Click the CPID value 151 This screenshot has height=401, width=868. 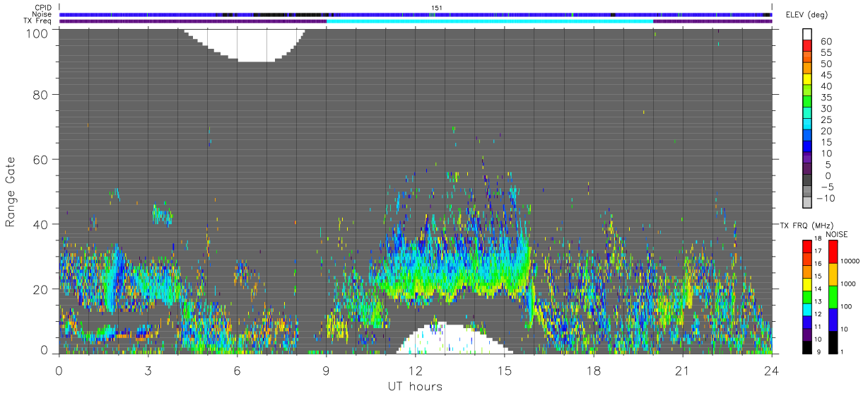coord(436,8)
